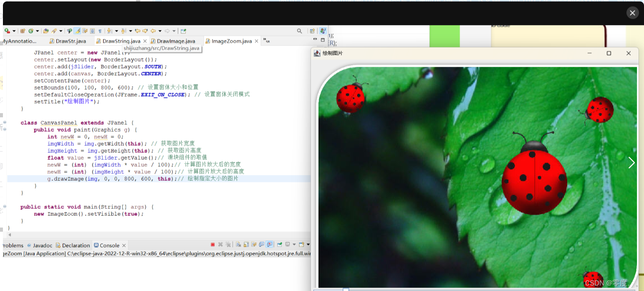The image size is (644, 291).
Task: Click the next image arrow in 绘制图片 window
Action: pos(631,163)
